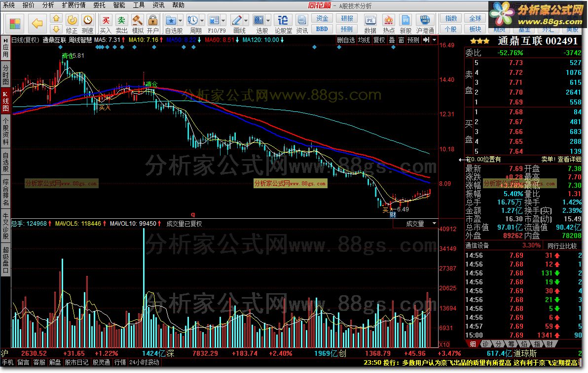
Task: Click the down arrow toolbar button
Action: click(x=56, y=29)
